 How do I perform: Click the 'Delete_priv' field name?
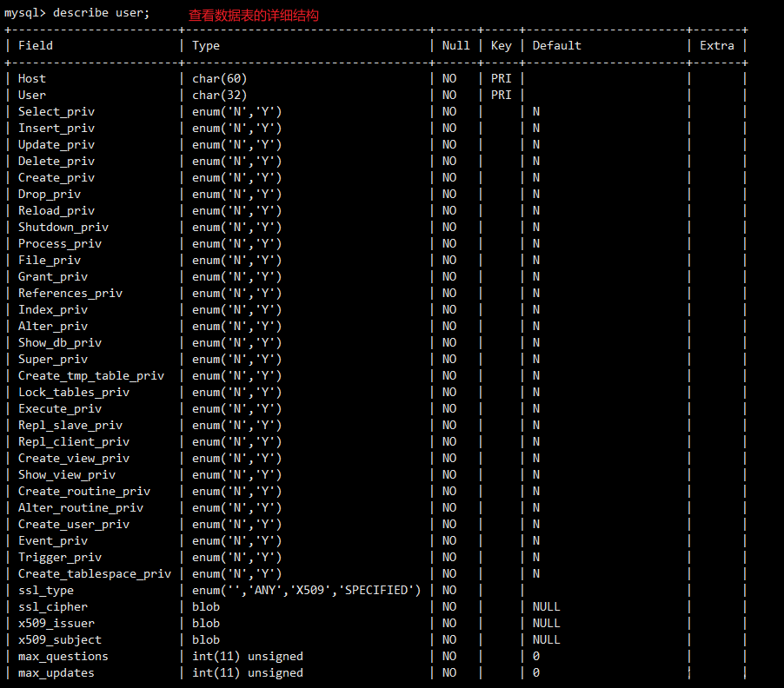(56, 161)
